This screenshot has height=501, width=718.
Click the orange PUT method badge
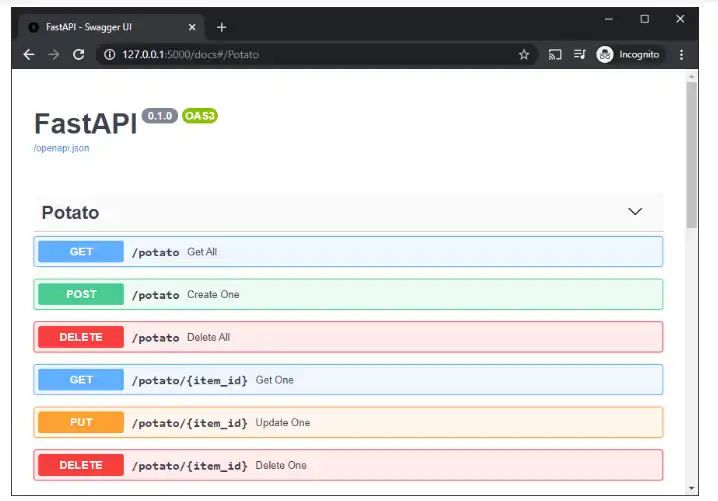(x=81, y=422)
